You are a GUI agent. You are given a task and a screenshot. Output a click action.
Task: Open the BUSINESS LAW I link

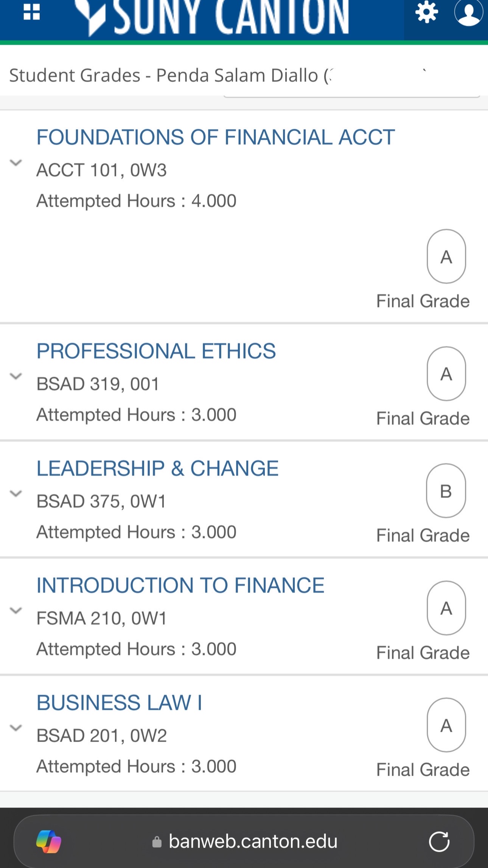coord(119,703)
